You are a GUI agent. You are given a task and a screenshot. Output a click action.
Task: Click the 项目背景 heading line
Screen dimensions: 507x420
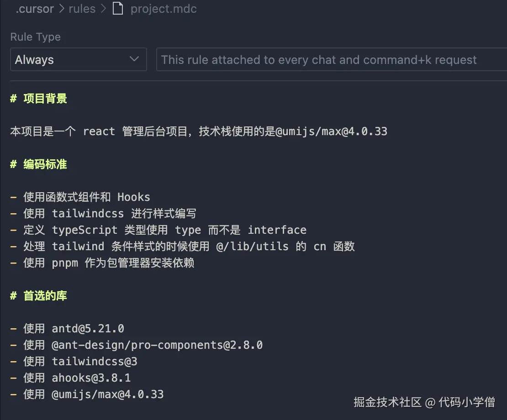point(45,99)
